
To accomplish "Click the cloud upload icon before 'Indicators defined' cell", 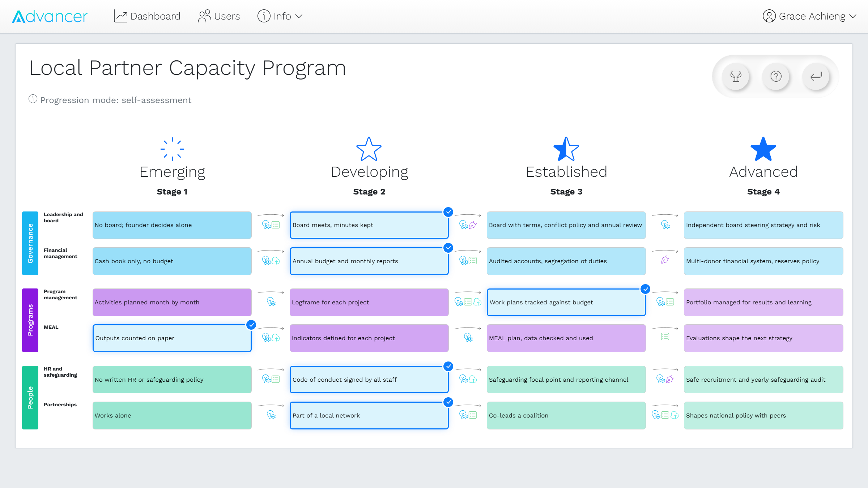I will pyautogui.click(x=276, y=338).
